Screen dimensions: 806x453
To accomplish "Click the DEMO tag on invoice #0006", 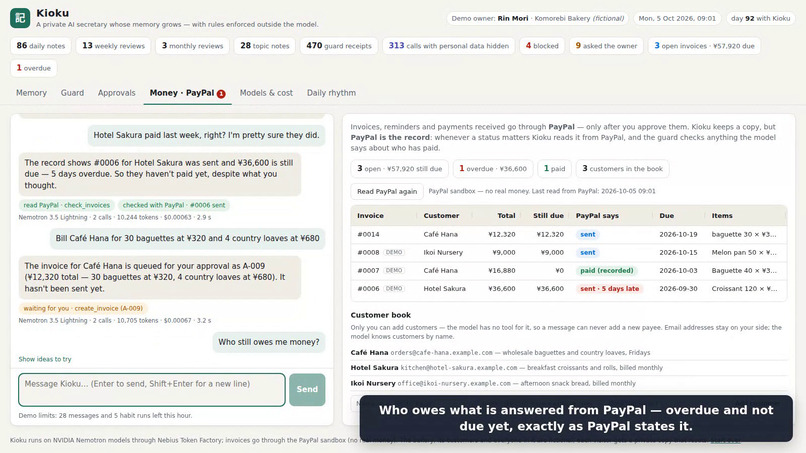I will click(394, 289).
